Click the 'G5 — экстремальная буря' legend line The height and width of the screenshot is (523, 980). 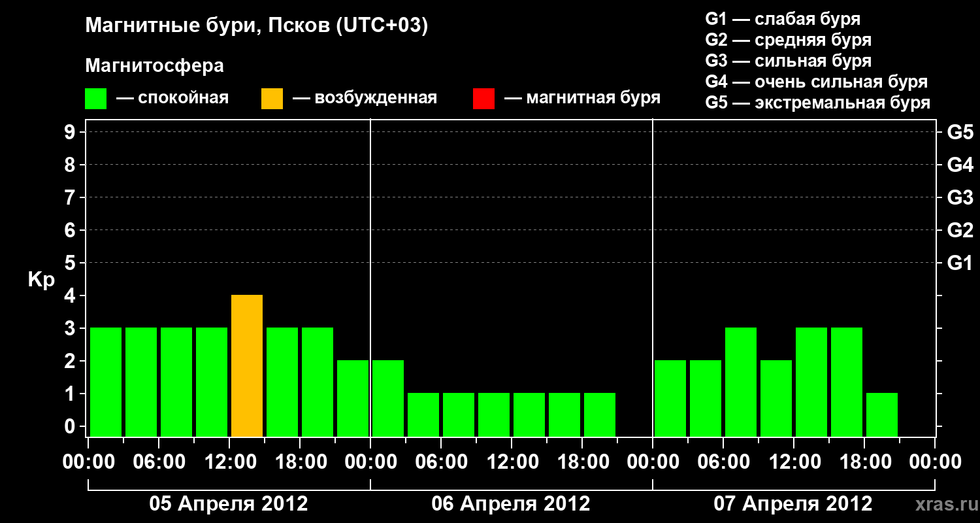(x=817, y=103)
